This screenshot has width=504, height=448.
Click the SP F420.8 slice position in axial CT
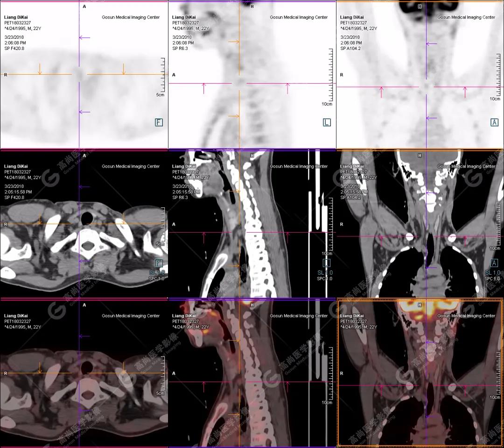pyautogui.click(x=14, y=198)
